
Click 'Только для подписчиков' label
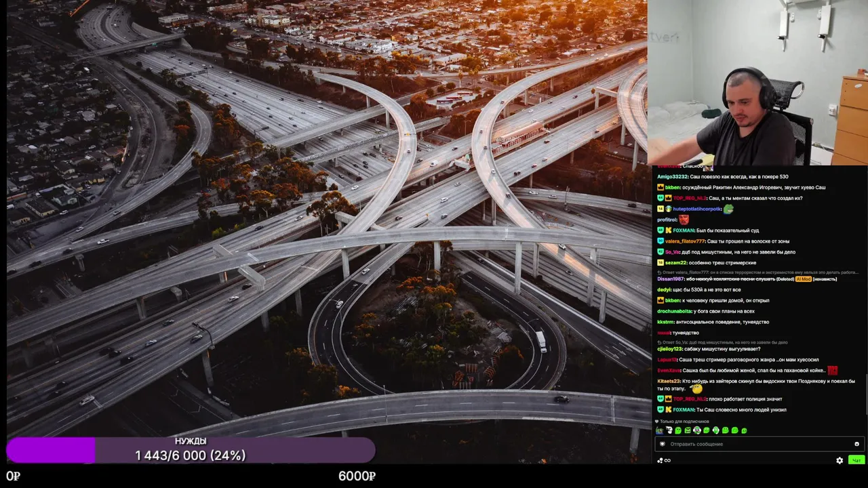684,422
